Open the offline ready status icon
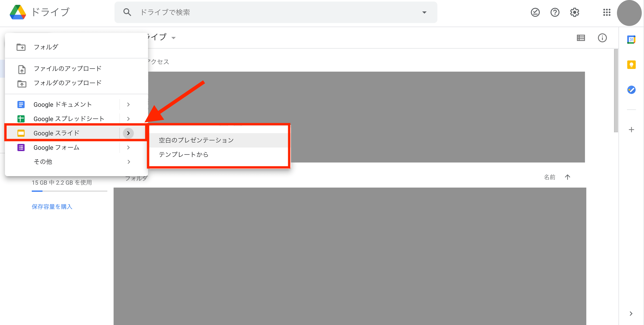 click(x=535, y=12)
